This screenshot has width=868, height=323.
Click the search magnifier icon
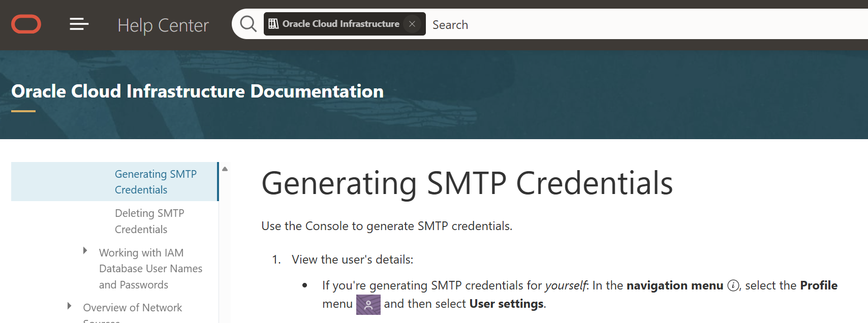tap(248, 24)
